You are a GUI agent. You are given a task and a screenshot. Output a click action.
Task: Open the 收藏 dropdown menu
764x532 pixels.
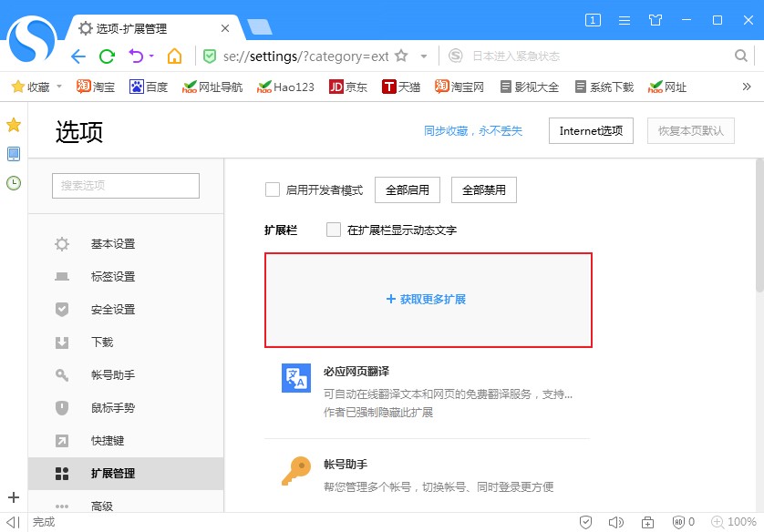coord(36,87)
